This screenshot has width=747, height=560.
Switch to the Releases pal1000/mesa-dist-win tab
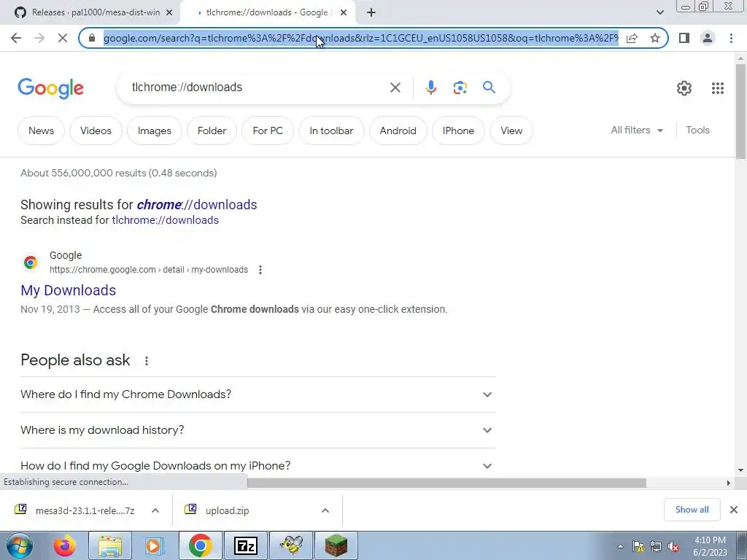(96, 12)
